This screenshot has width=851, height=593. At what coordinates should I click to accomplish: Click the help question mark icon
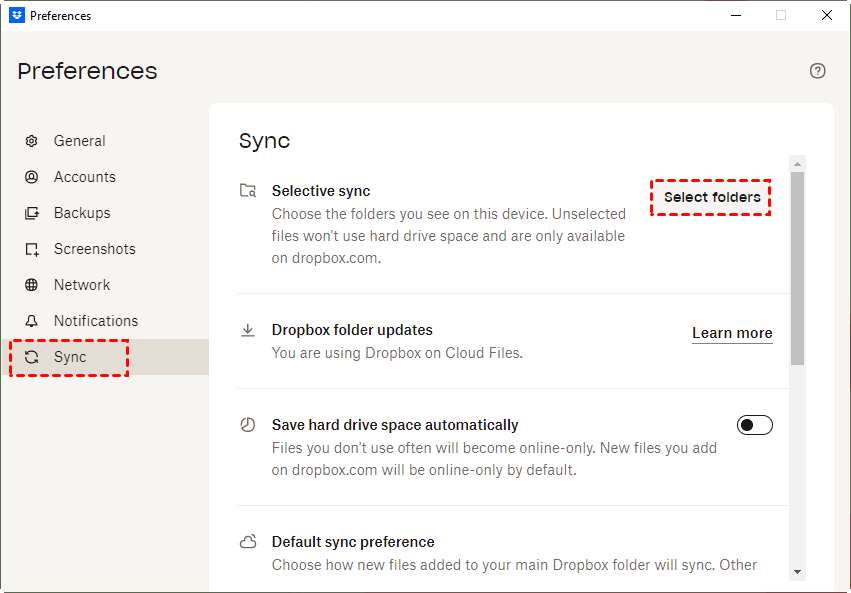click(818, 71)
